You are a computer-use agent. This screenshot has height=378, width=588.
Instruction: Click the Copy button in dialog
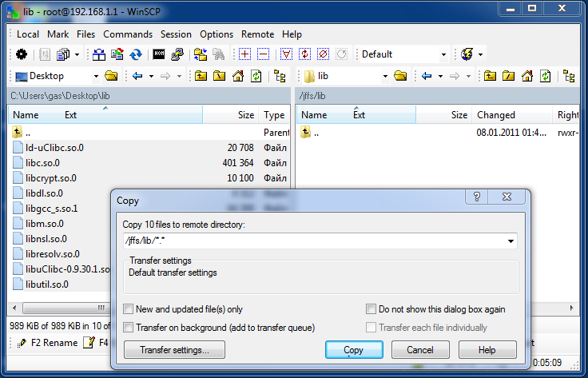(354, 350)
